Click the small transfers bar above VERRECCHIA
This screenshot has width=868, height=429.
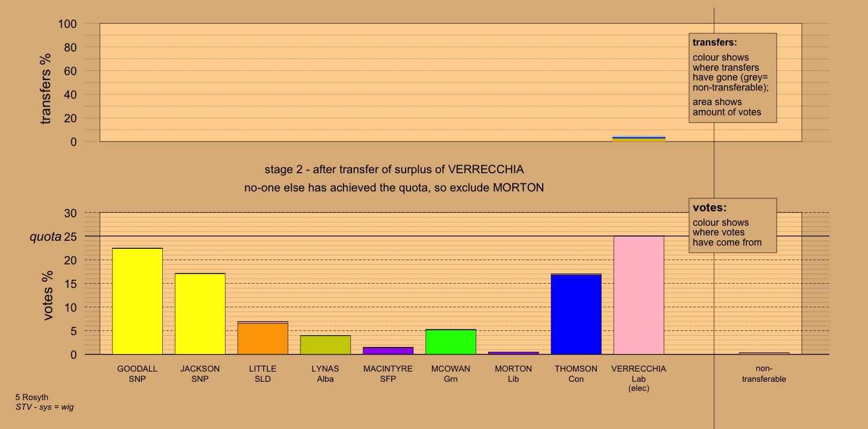coord(639,139)
